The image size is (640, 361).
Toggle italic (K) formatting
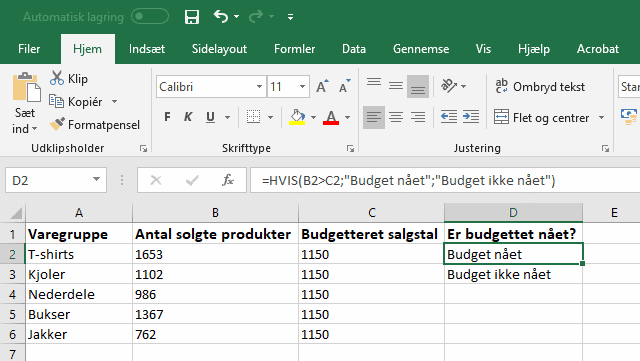pyautogui.click(x=188, y=117)
